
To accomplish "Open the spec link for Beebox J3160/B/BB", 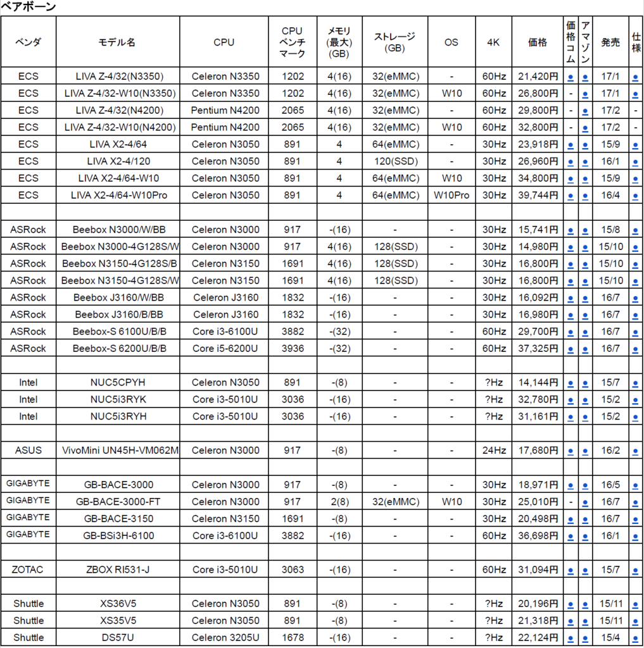I will 636,315.
